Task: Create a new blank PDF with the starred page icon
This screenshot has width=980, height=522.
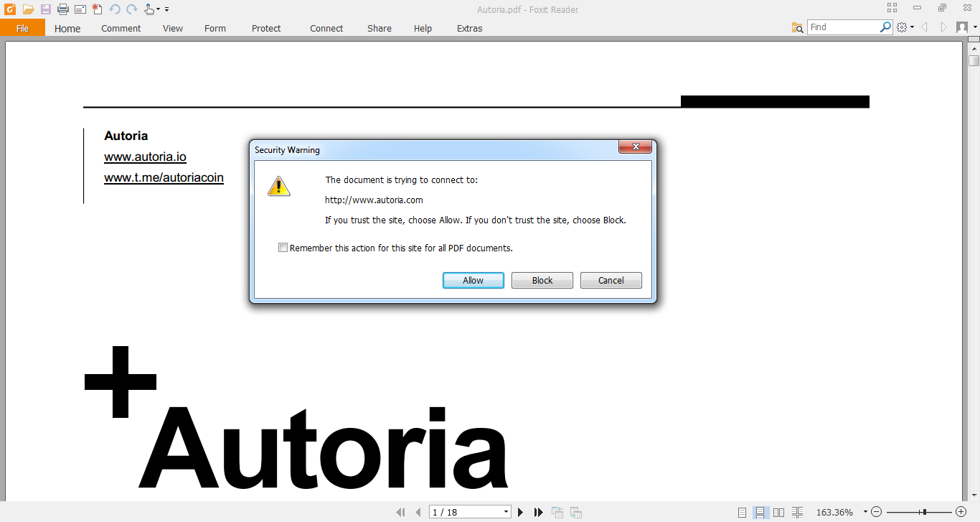Action: [x=98, y=9]
